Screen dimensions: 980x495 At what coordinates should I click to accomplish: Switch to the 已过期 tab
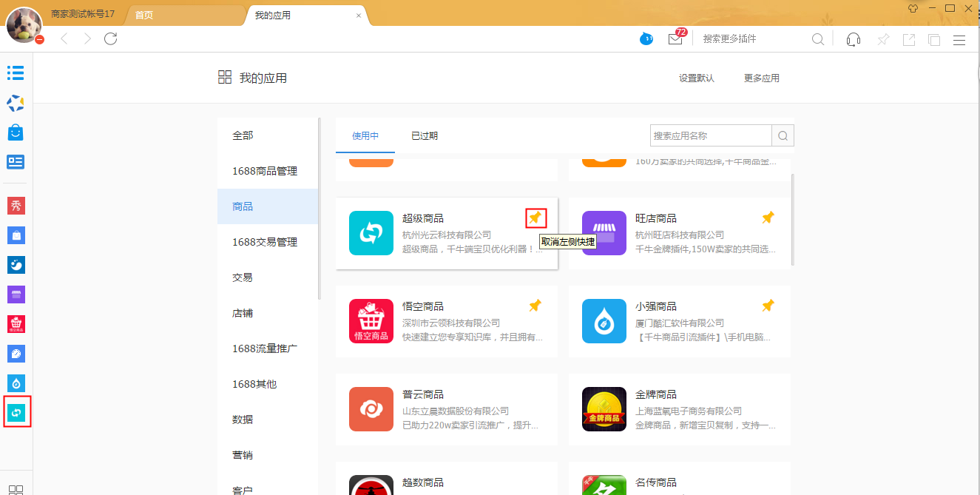[425, 135]
